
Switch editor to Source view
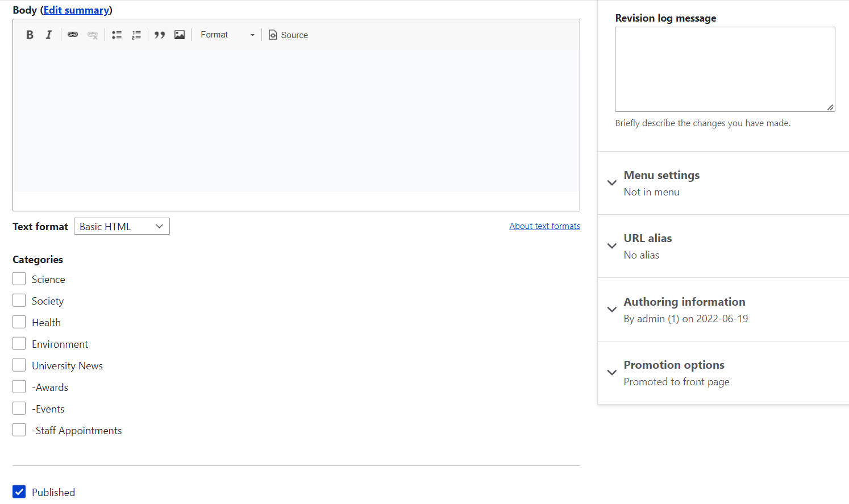point(288,35)
